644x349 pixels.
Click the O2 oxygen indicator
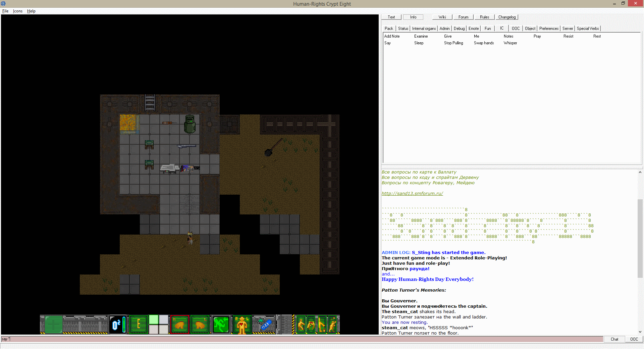(117, 325)
